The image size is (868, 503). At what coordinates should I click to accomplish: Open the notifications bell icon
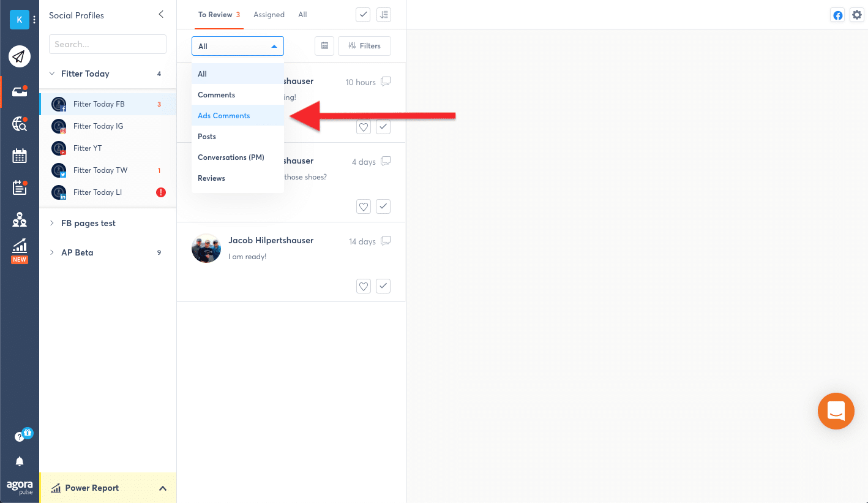tap(20, 461)
